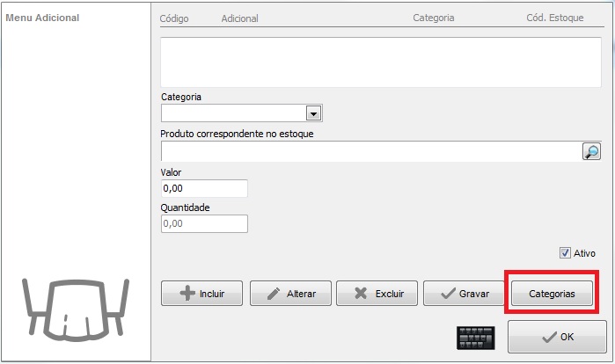Viewport: 615px width, 364px height.
Task: Click the magnifier search icon for stock product
Action: (x=591, y=151)
